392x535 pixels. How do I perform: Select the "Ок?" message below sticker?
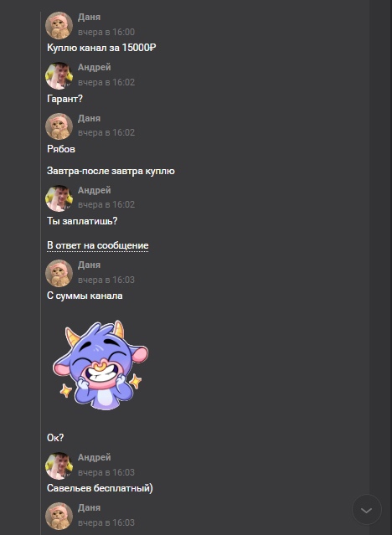(55, 438)
